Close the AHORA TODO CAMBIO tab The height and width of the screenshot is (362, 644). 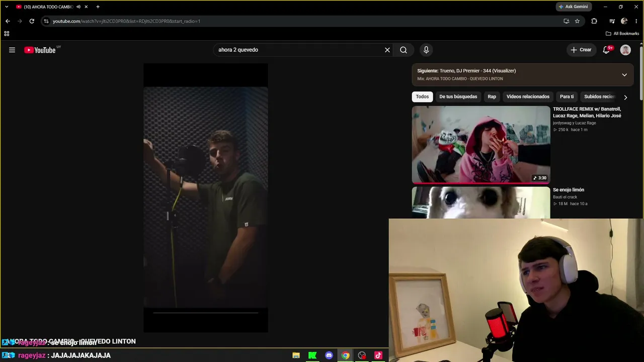(x=87, y=7)
